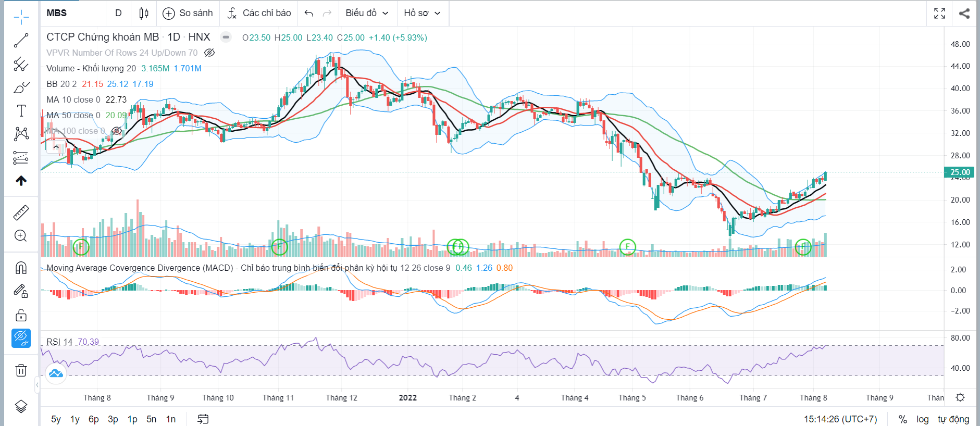The height and width of the screenshot is (426, 980).
Task: Select the brush drawing tool
Action: point(21,87)
